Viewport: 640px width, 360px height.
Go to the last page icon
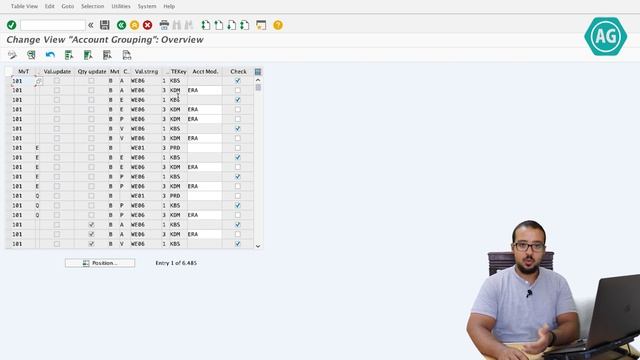point(245,25)
